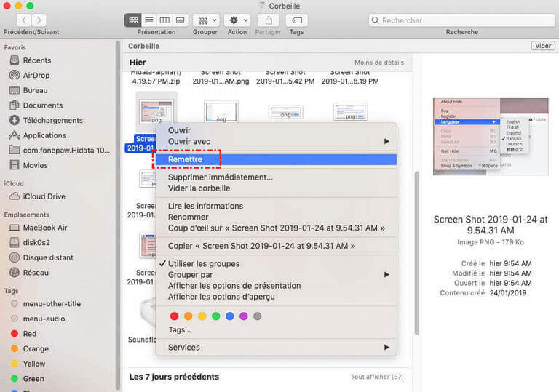
Task: Click the Vider button
Action: 542,46
